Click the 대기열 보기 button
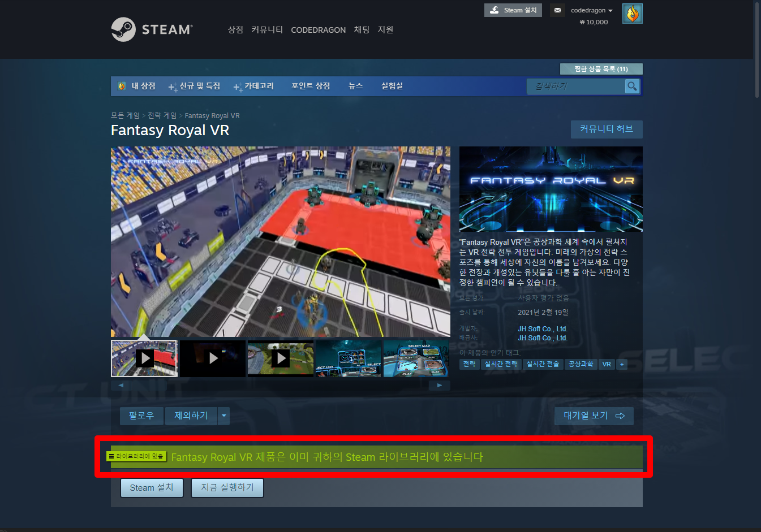 coord(594,416)
